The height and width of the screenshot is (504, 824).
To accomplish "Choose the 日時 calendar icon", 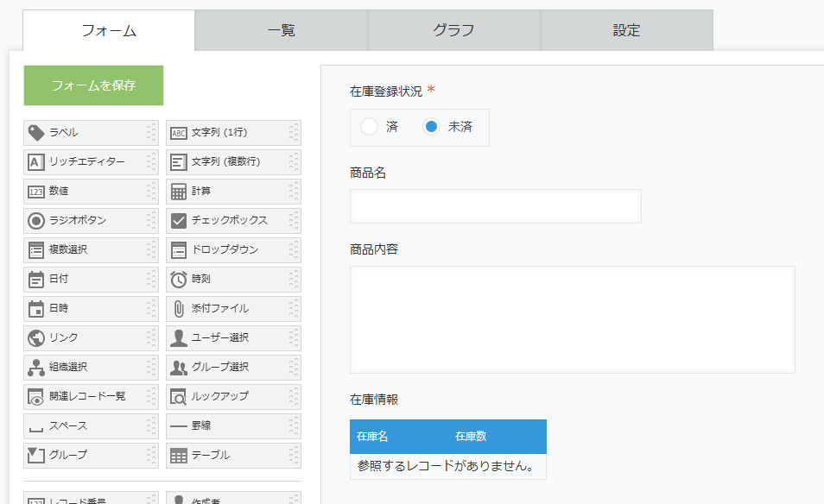I will point(36,309).
